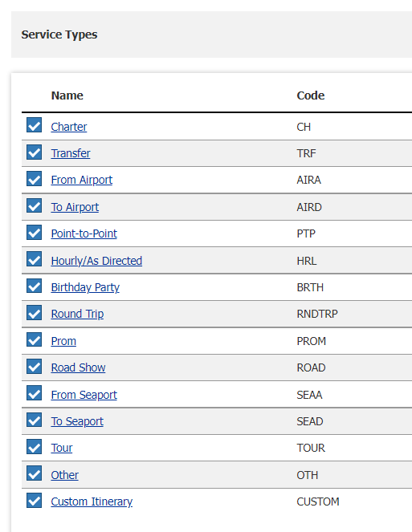This screenshot has height=532, width=412.
Task: Open the Road Show service link
Action: tap(78, 368)
